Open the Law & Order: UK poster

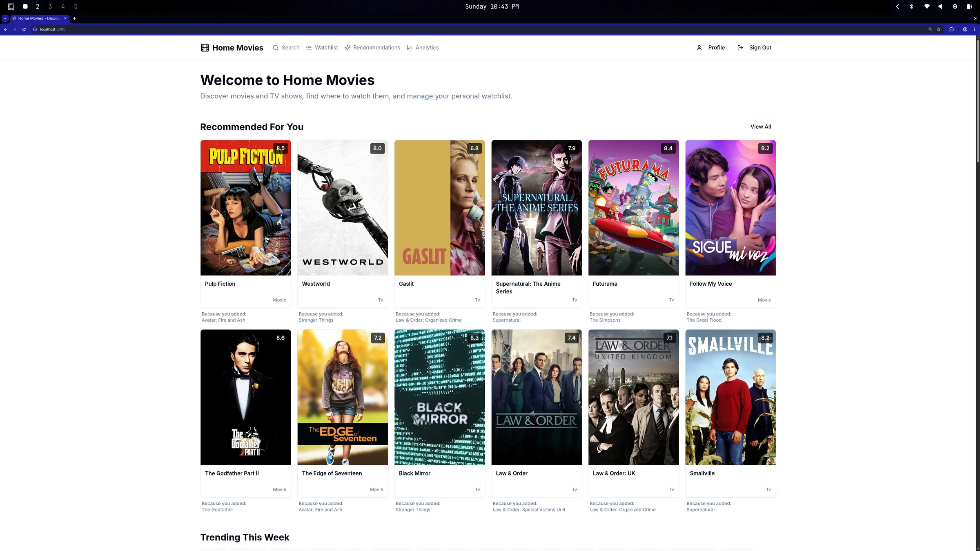point(634,397)
